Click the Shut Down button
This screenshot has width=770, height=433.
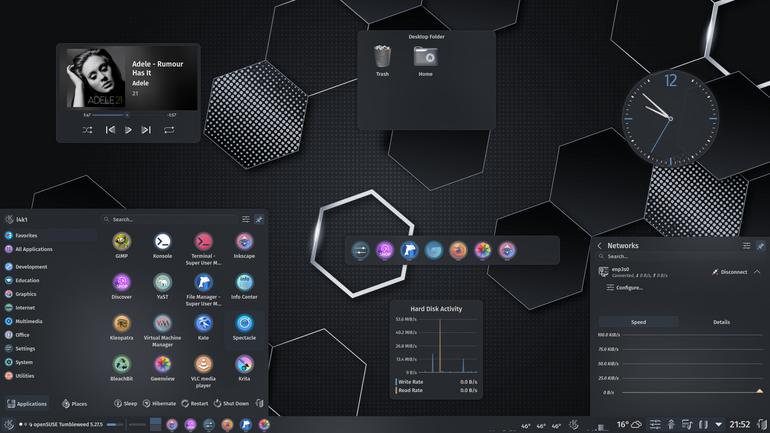coord(231,404)
